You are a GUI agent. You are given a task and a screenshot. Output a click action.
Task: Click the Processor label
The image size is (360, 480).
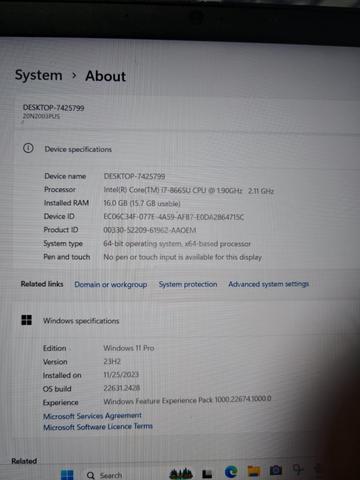point(60,189)
